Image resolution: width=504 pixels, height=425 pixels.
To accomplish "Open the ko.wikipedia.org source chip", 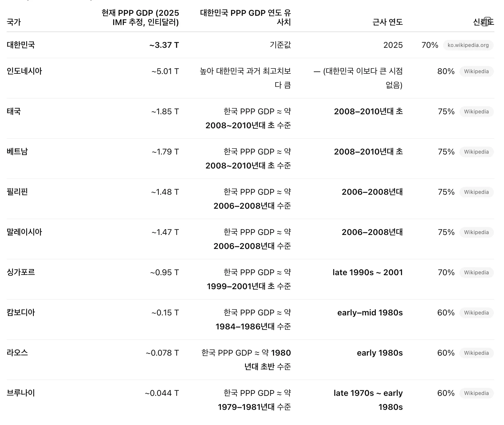I will [468, 45].
